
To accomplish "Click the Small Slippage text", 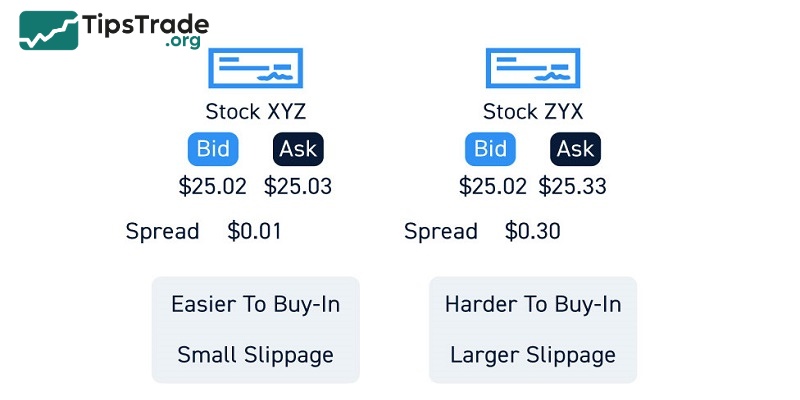I will (x=255, y=355).
